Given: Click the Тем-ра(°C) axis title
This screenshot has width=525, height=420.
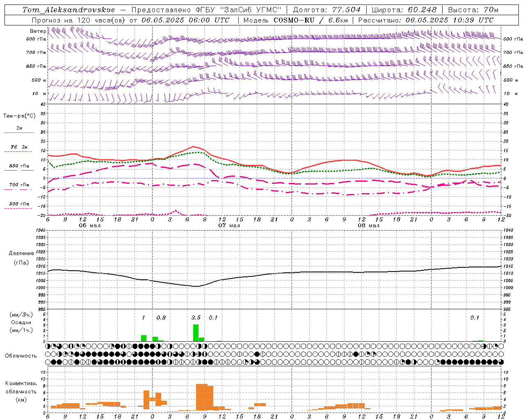Looking at the screenshot, I should (x=19, y=116).
